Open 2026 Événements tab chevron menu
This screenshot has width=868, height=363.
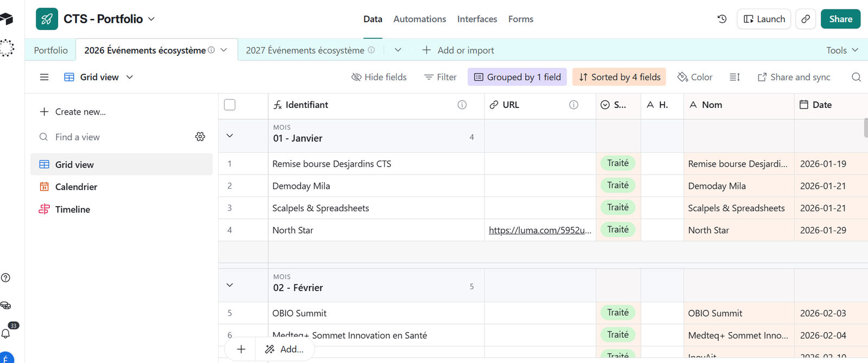point(224,50)
